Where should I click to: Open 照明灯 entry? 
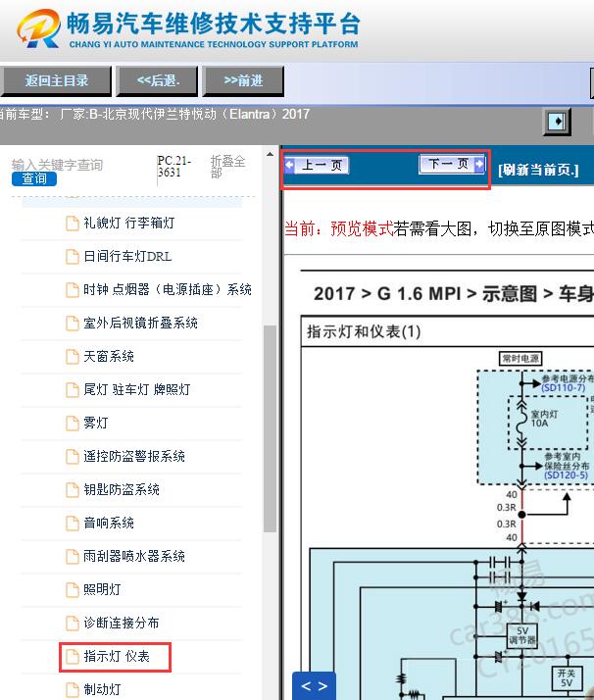click(102, 590)
